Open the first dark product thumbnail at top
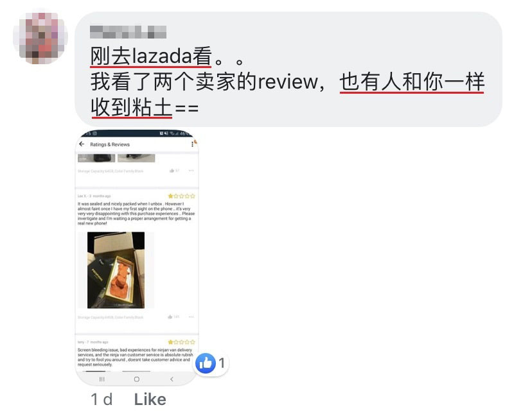 pyautogui.click(x=96, y=158)
